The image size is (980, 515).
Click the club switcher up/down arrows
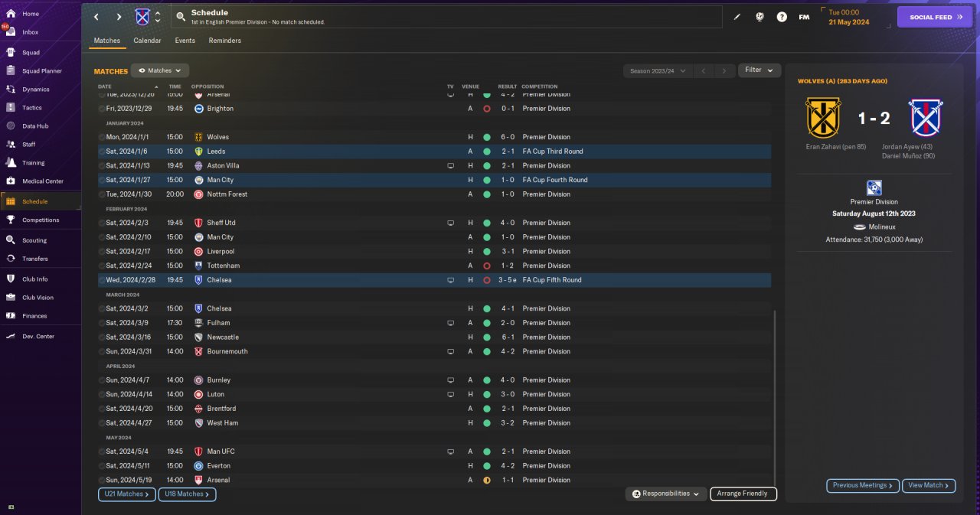pos(158,17)
